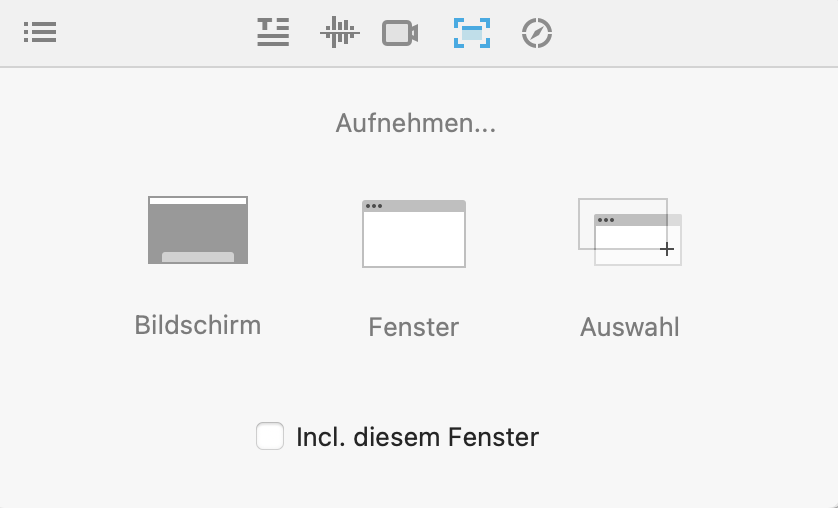
Task: Capture a region via the Auswahl icon
Action: [x=630, y=231]
